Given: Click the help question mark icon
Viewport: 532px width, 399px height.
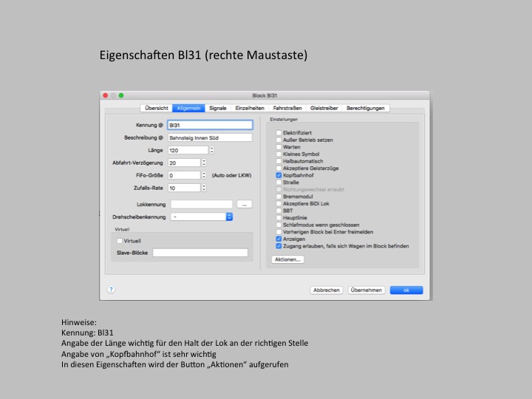Looking at the screenshot, I should [111, 290].
